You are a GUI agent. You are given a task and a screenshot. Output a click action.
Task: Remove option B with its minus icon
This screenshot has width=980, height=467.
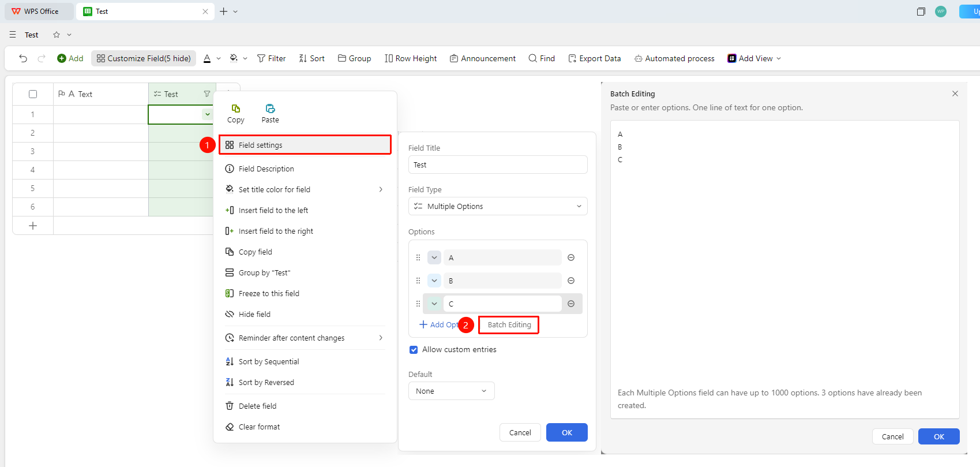coord(571,281)
